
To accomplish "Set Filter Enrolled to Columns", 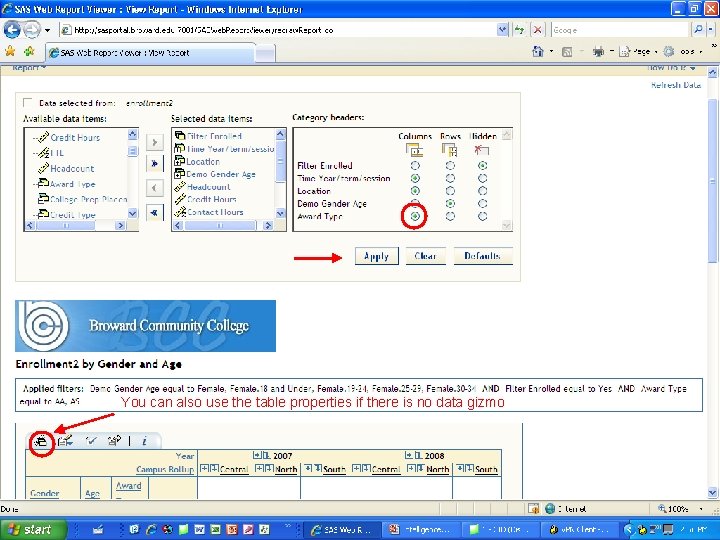I will tap(415, 165).
